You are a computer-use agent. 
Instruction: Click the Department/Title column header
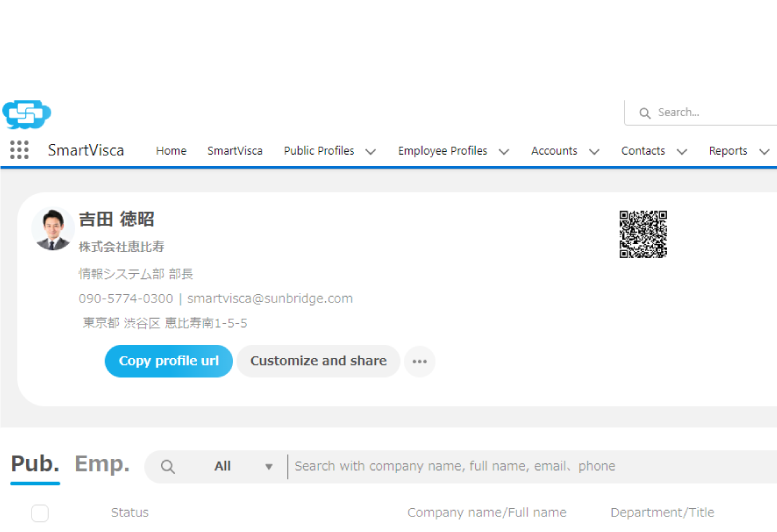[662, 513]
